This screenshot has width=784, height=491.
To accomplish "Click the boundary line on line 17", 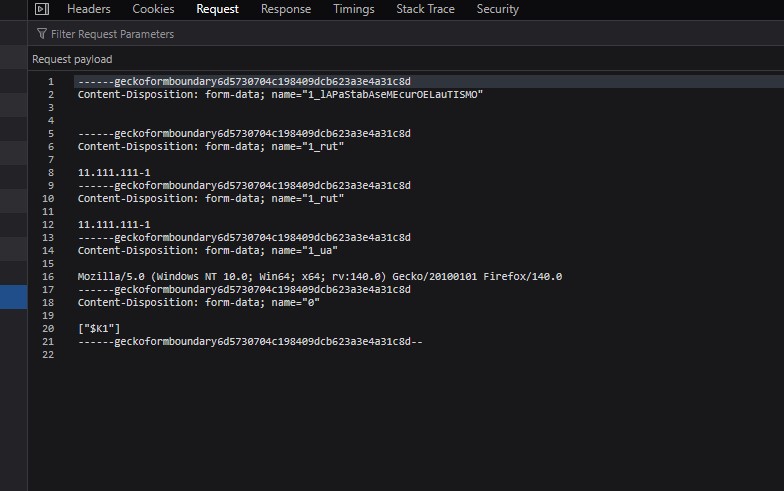I will pos(244,290).
